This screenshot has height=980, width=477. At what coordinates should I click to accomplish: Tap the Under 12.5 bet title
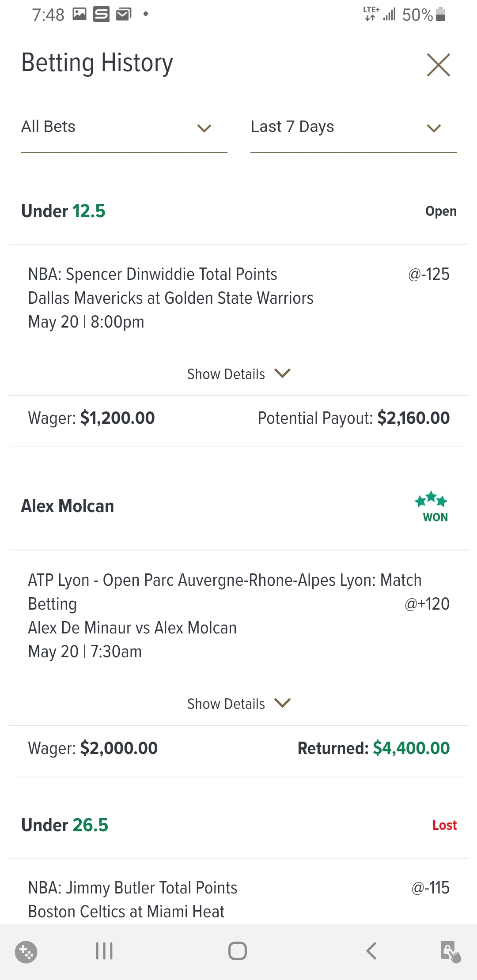[64, 211]
